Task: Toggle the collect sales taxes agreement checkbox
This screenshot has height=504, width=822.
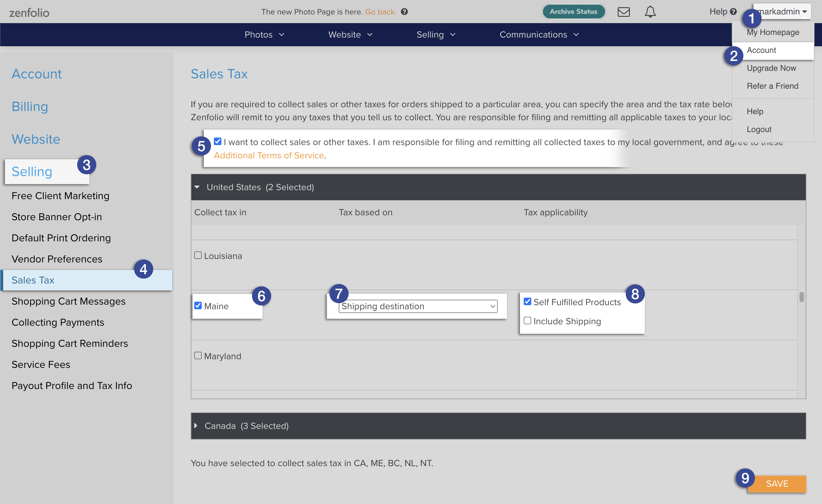Action: point(218,141)
